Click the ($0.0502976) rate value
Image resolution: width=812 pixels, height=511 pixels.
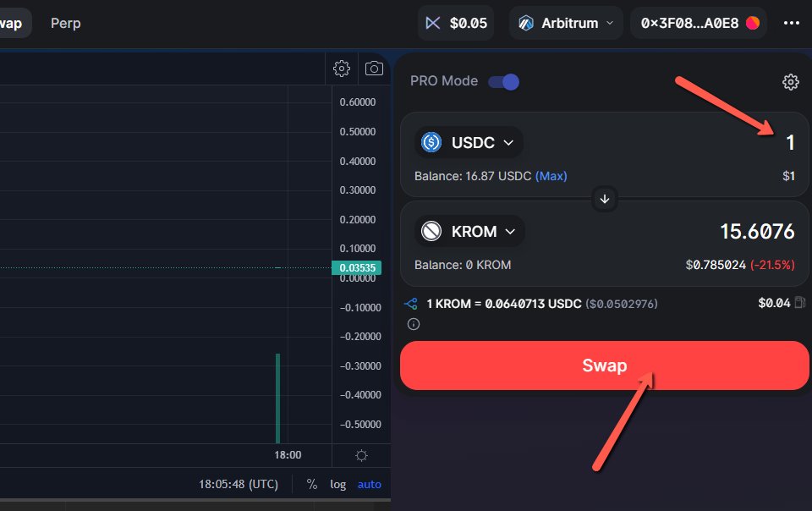coord(622,304)
